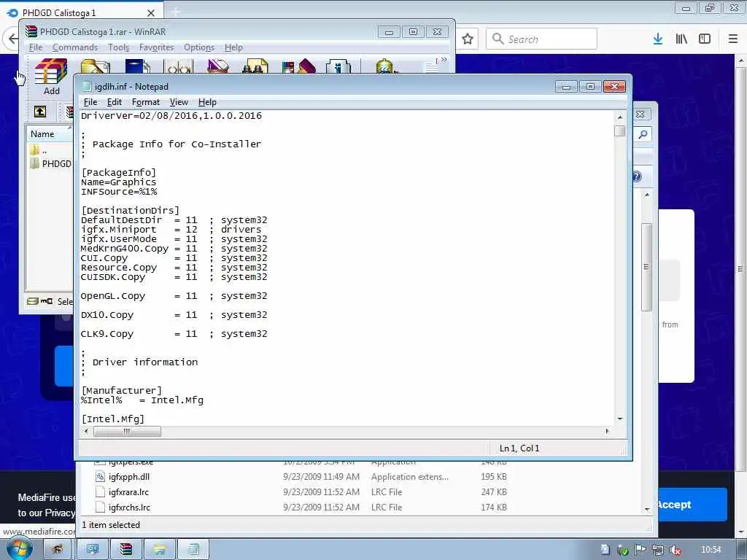Click the '[PackageInfo]' line in Notepad

coord(119,172)
